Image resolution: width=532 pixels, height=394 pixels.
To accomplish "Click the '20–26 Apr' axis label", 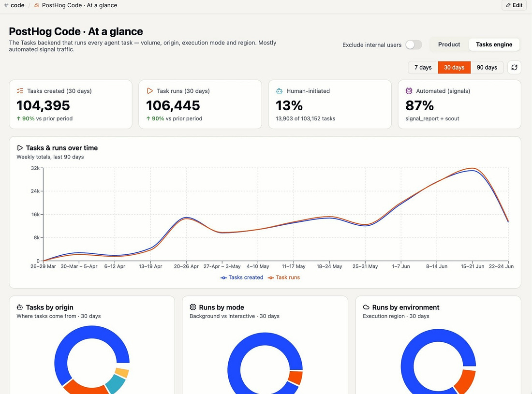I will (x=186, y=266).
